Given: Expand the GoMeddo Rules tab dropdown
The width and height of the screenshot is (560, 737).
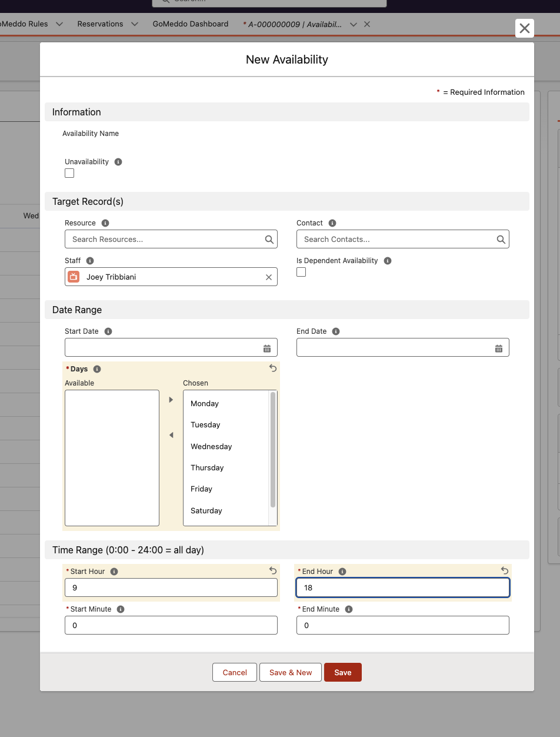Looking at the screenshot, I should (58, 24).
